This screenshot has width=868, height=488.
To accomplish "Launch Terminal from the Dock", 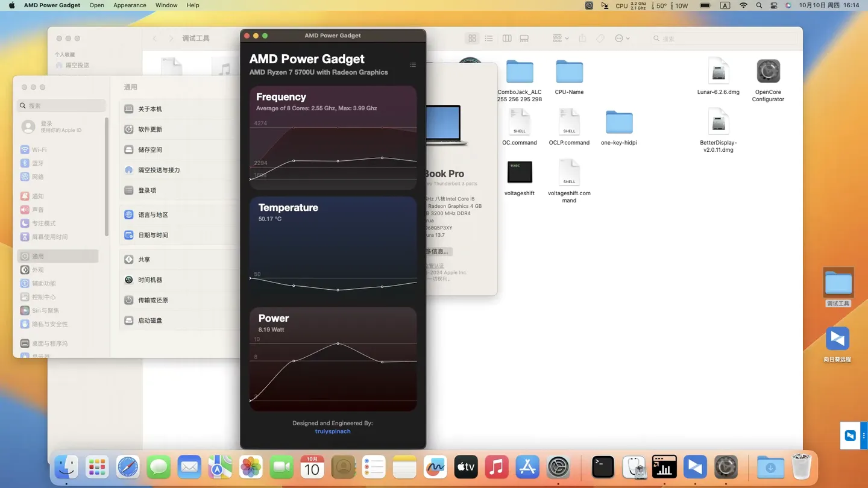I will click(603, 467).
